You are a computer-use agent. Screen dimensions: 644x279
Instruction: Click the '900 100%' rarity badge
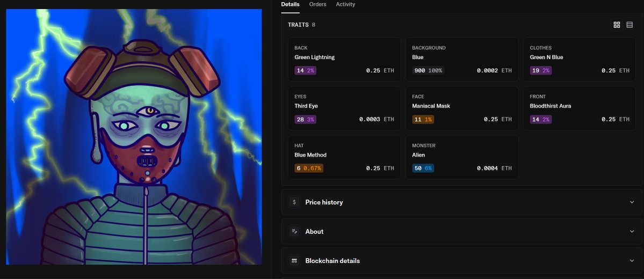pyautogui.click(x=428, y=71)
